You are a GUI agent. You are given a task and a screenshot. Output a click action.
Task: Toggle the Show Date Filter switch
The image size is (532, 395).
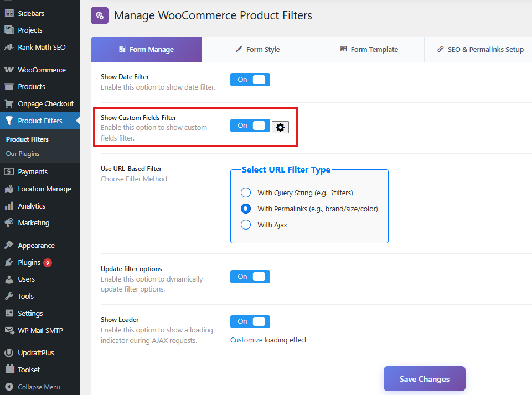pos(250,80)
